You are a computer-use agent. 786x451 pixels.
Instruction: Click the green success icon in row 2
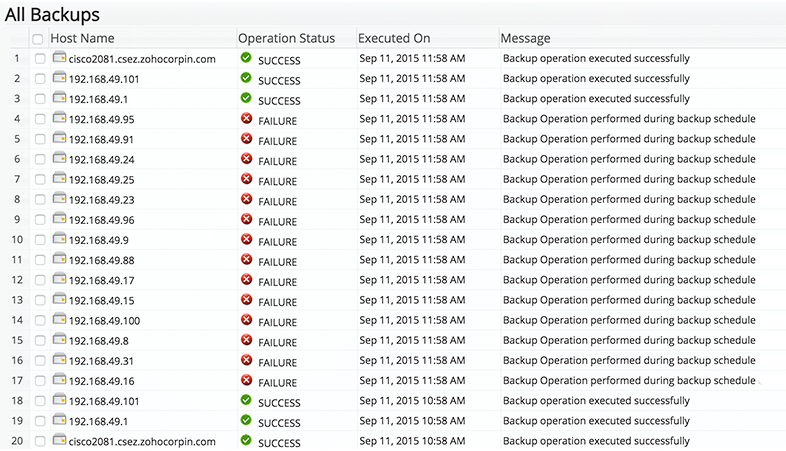tap(246, 78)
